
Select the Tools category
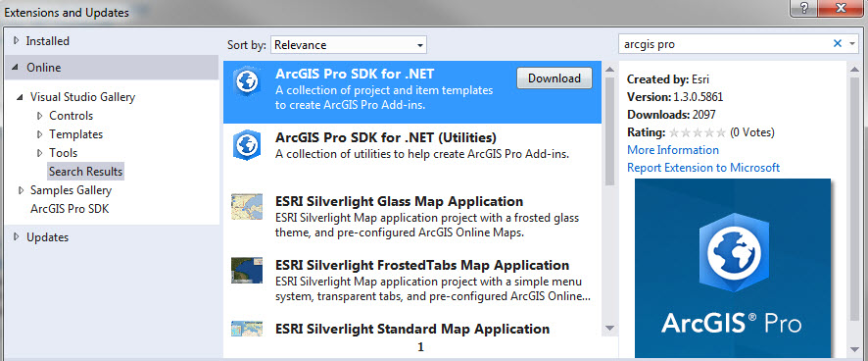pos(63,153)
